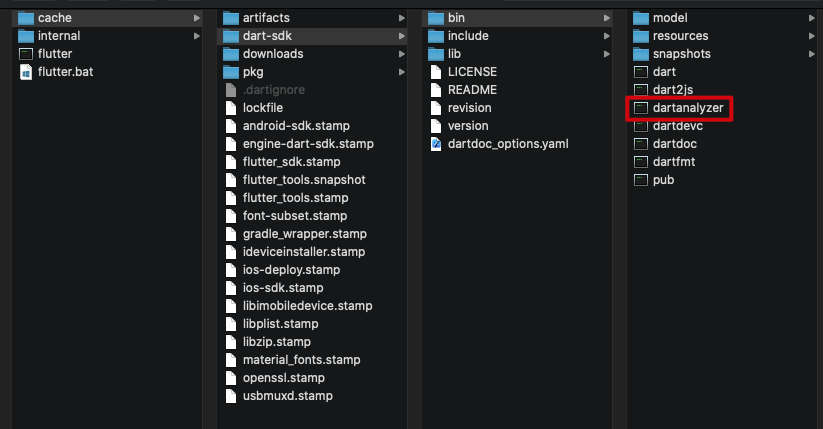Select the cache folder icon
The width and height of the screenshot is (823, 429).
pyautogui.click(x=26, y=18)
